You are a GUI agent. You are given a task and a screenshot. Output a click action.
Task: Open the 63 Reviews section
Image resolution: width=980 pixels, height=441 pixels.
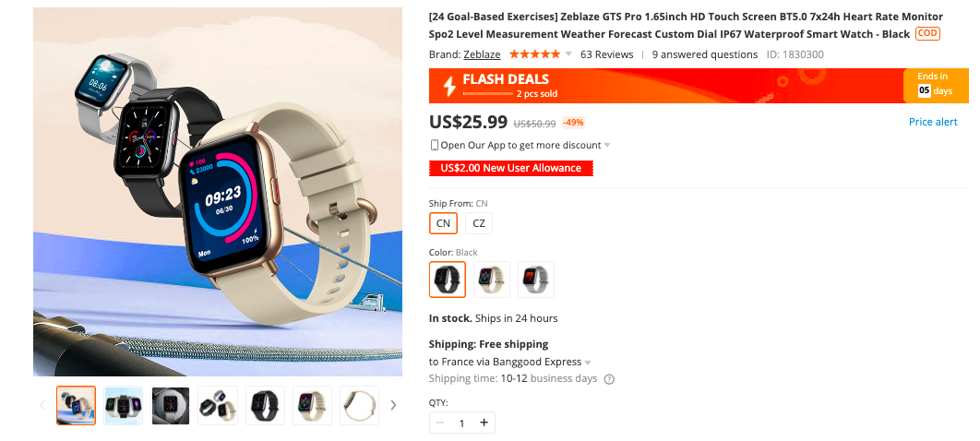[x=606, y=54]
